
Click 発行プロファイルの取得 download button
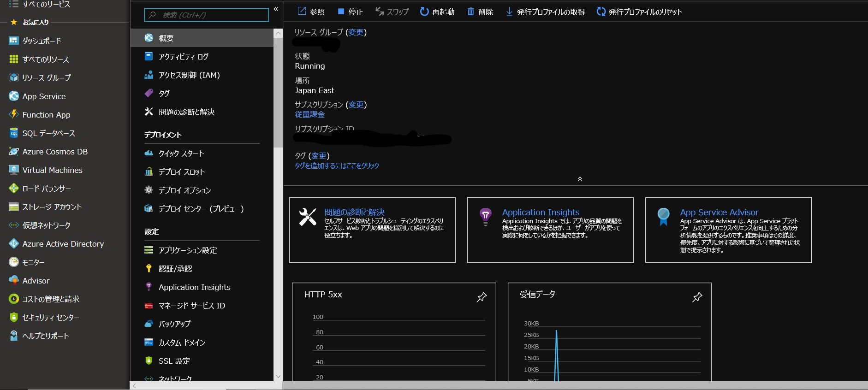[x=545, y=12]
